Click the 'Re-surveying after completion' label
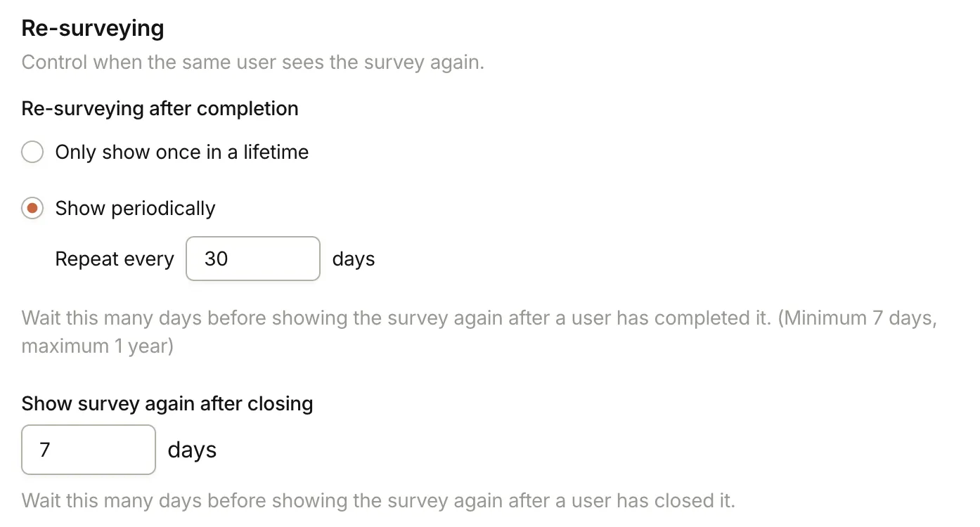 point(160,108)
